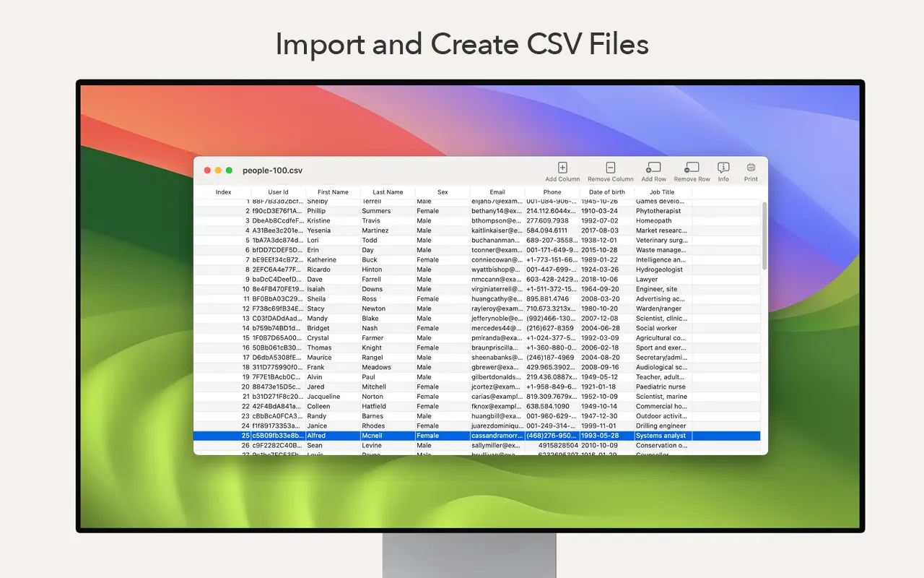Sort by the Email column header

497,191
